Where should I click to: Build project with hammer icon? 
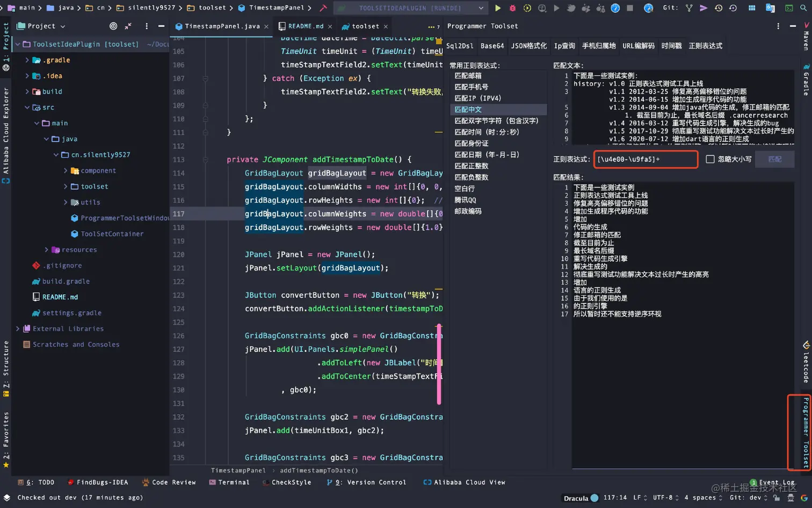[323, 8]
